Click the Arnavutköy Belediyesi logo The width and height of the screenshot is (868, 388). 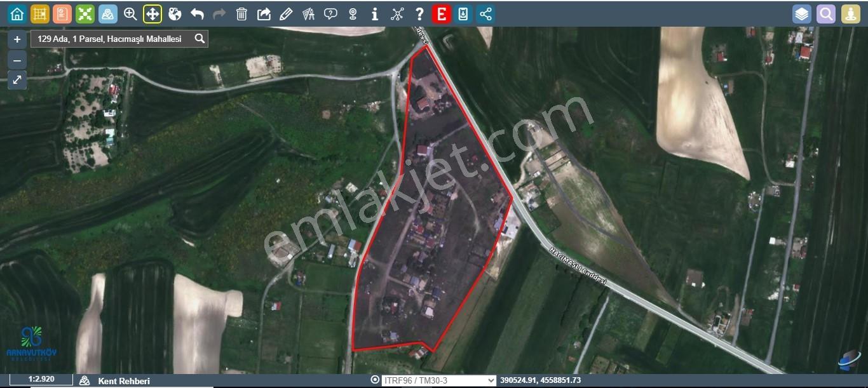pos(31,344)
